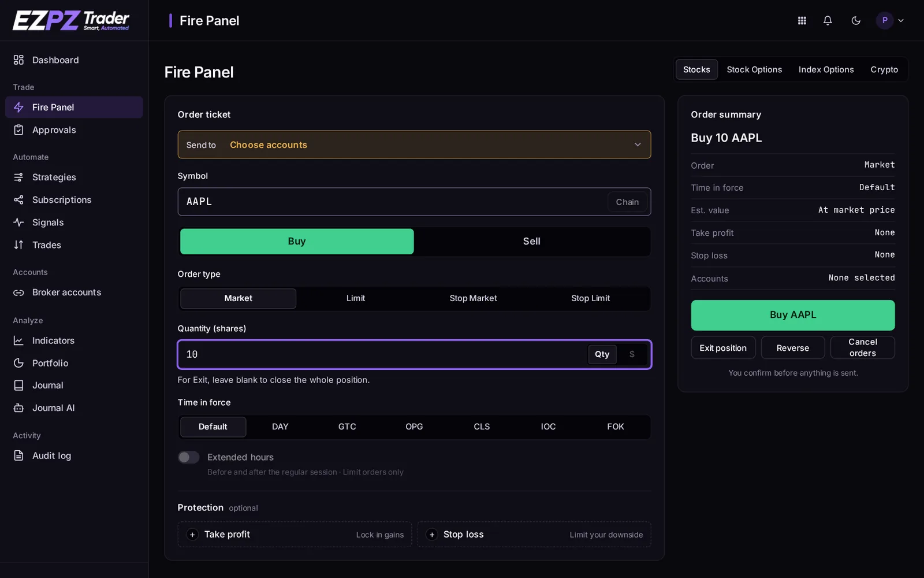
Task: Open notifications bell icon
Action: click(828, 21)
